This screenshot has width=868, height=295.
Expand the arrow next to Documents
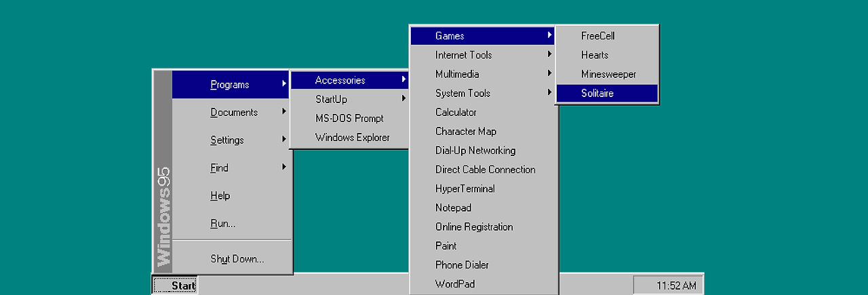pyautogui.click(x=284, y=112)
